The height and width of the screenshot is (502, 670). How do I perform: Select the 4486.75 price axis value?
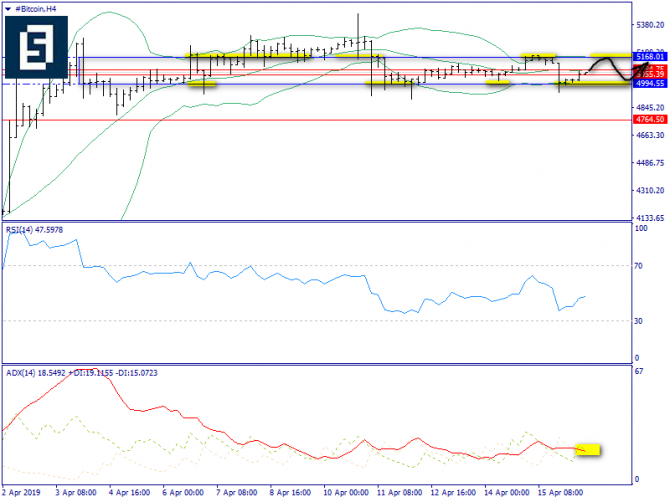(650, 163)
